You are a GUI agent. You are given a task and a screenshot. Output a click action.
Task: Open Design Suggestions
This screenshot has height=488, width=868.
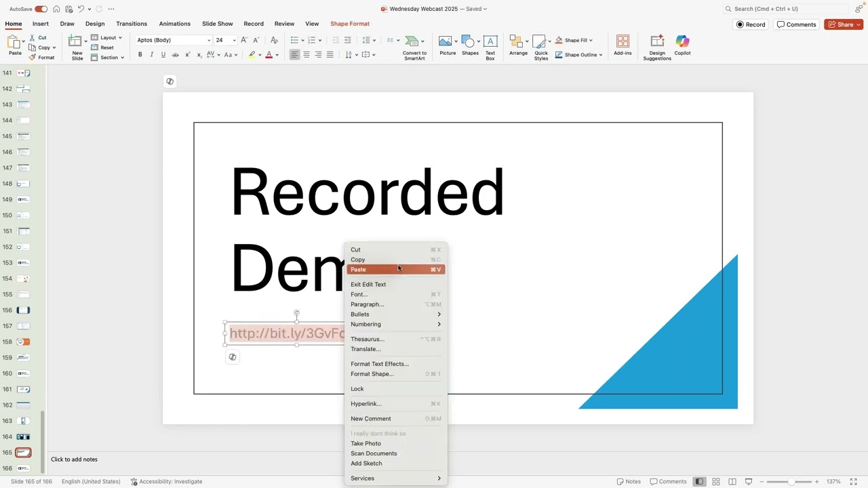click(657, 47)
